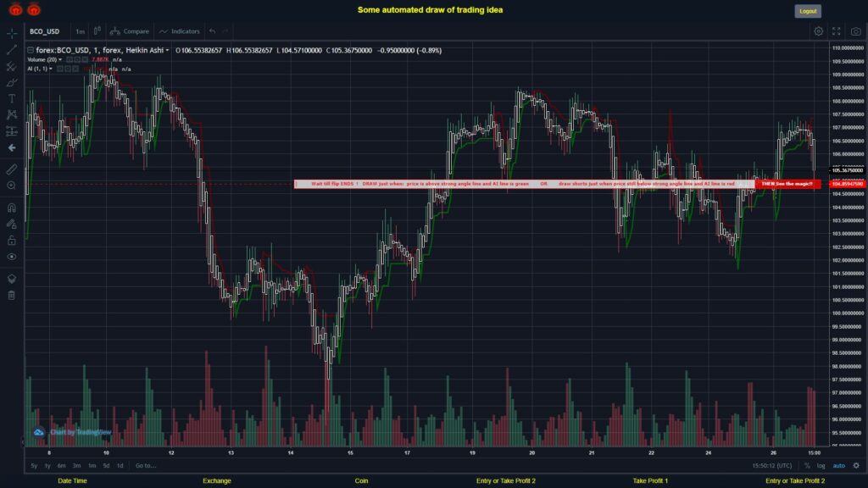The width and height of the screenshot is (868, 488).
Task: Collapse the chart legend box icon
Action: click(31, 50)
